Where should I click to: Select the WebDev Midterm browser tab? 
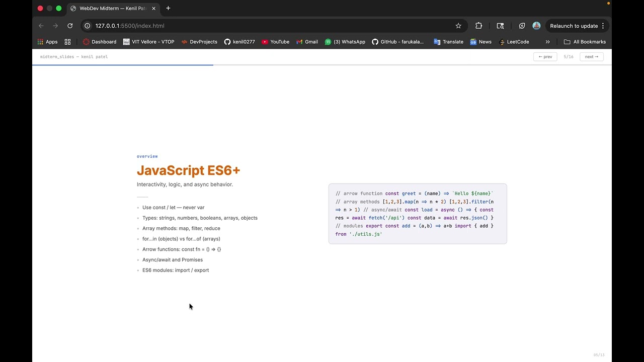[113, 9]
